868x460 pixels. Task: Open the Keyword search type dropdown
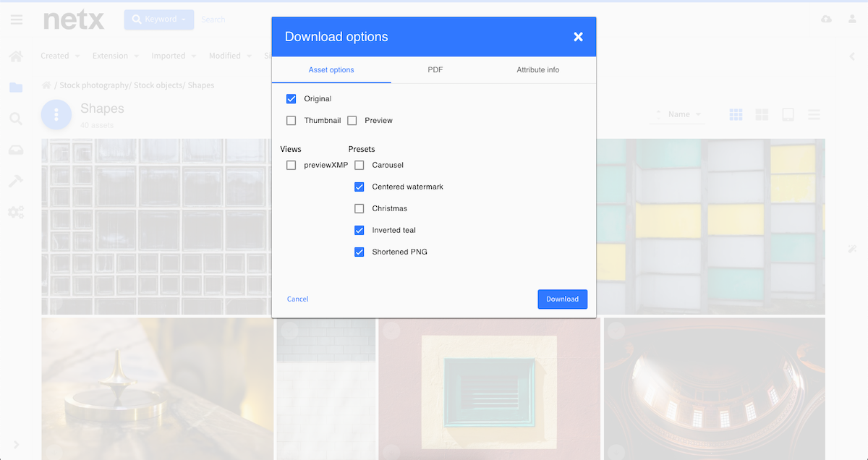(158, 20)
